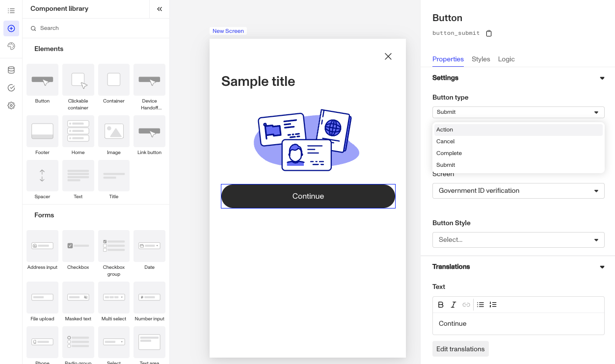The width and height of the screenshot is (615, 364).
Task: Select the Footer element
Action: [x=42, y=135]
